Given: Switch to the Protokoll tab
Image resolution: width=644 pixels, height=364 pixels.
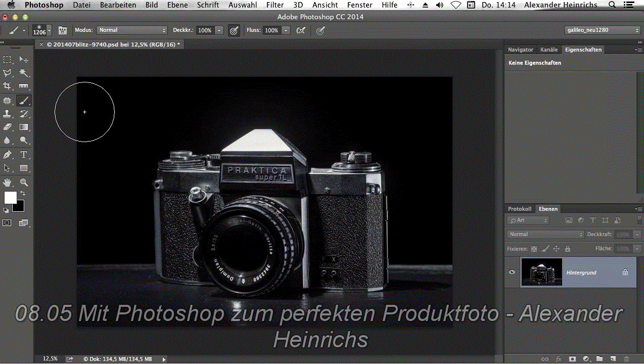Looking at the screenshot, I should [x=519, y=209].
